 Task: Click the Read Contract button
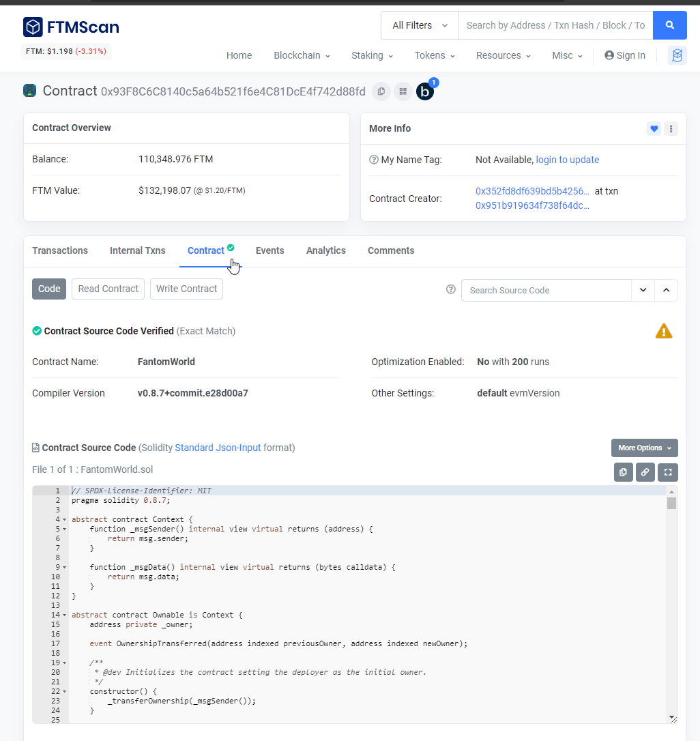click(108, 289)
